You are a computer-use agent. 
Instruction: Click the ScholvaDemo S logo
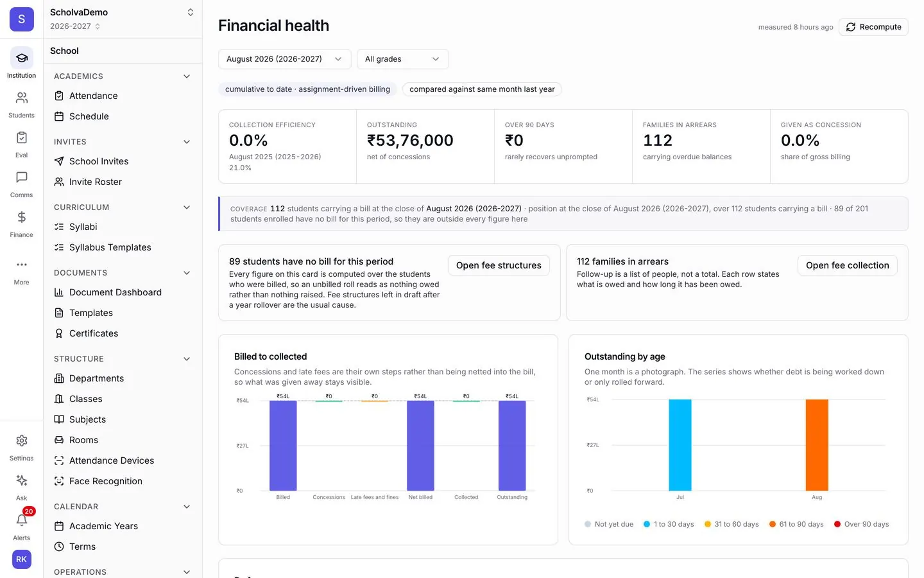point(21,19)
